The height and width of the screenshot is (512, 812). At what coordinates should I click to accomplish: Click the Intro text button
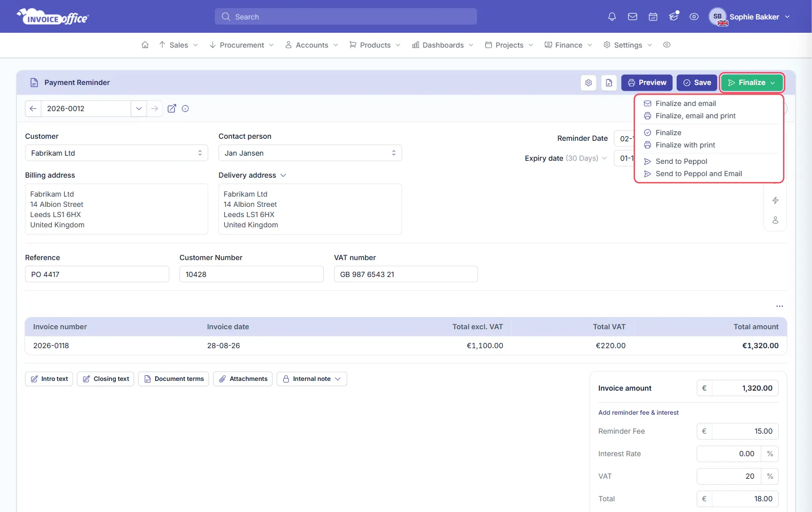tap(49, 379)
